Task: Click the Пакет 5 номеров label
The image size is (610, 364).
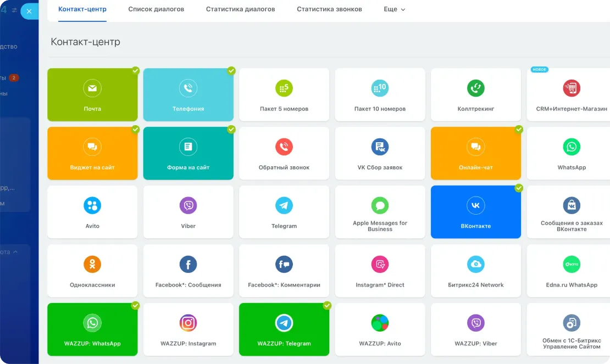Action: [x=284, y=109]
